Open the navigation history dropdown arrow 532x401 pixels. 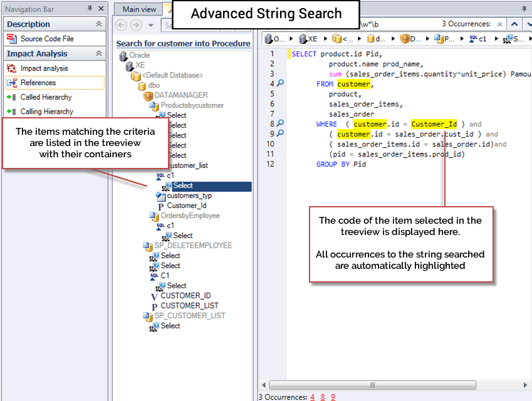pyautogui.click(x=151, y=25)
